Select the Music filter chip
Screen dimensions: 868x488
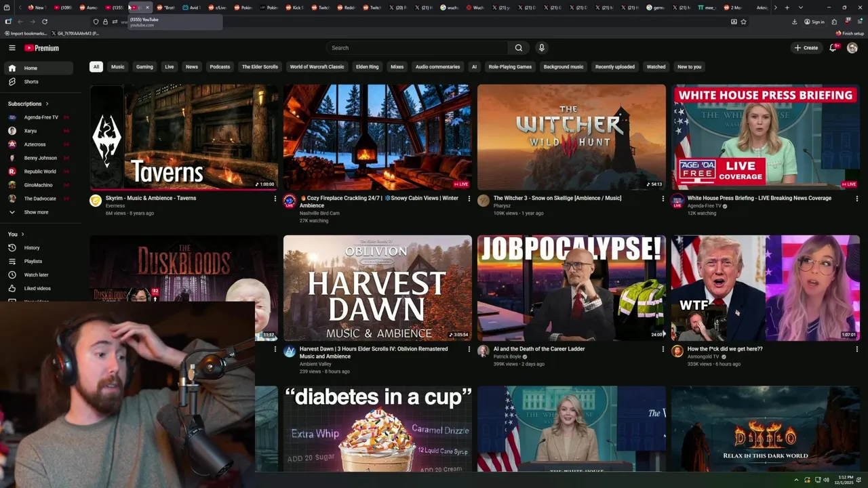[118, 66]
